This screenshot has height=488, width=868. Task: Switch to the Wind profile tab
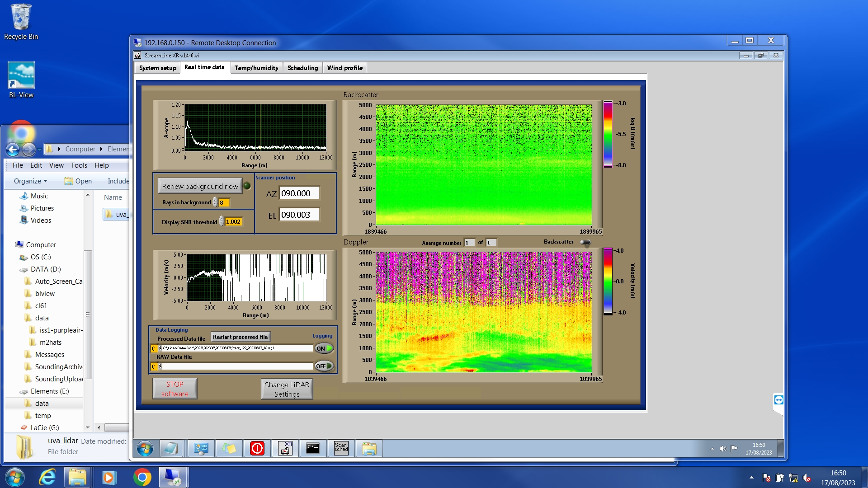tap(344, 68)
